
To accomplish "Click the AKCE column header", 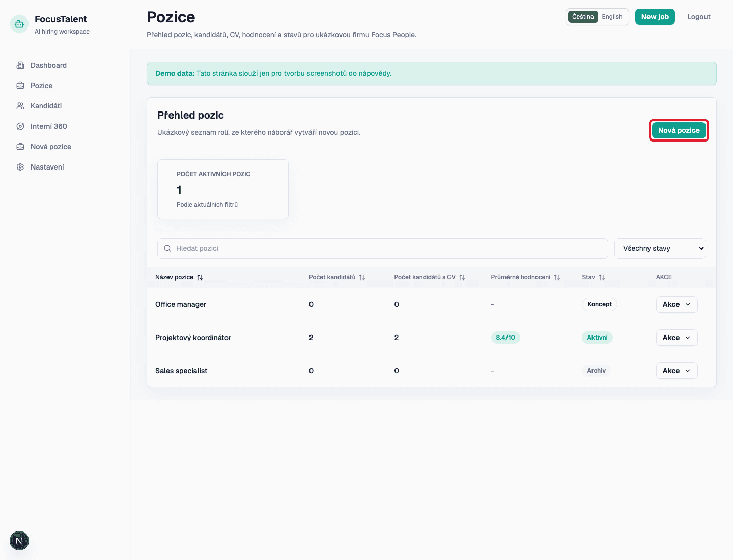I will (x=664, y=277).
